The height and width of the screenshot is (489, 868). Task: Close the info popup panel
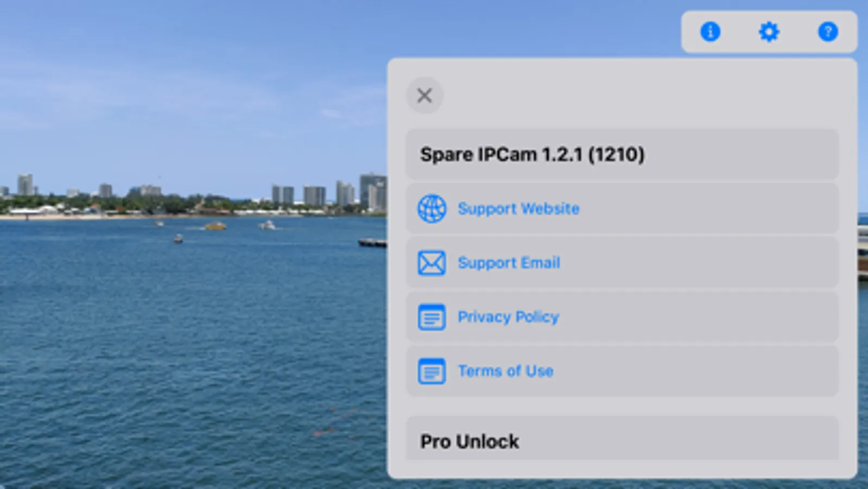(425, 96)
